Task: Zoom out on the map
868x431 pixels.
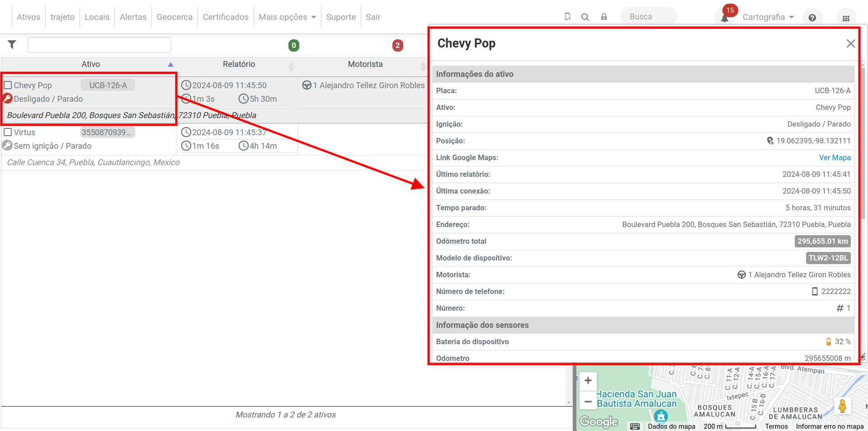Action: pyautogui.click(x=588, y=401)
